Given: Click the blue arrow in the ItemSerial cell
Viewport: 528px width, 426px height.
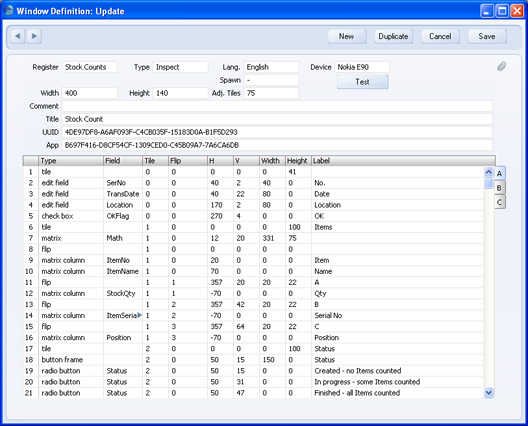Looking at the screenshot, I should pyautogui.click(x=139, y=315).
